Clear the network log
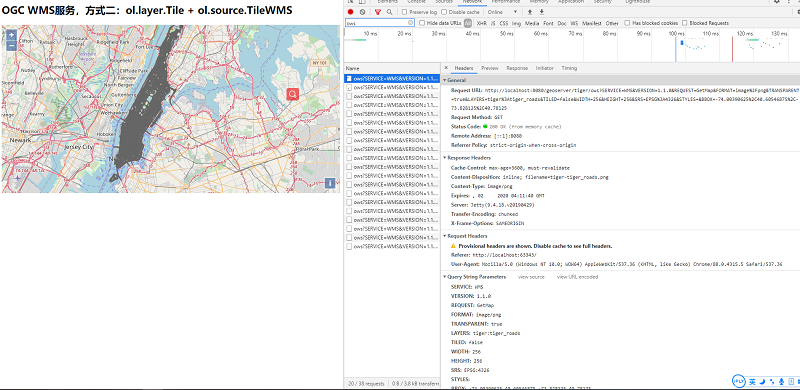This screenshot has width=800, height=390. 362,12
